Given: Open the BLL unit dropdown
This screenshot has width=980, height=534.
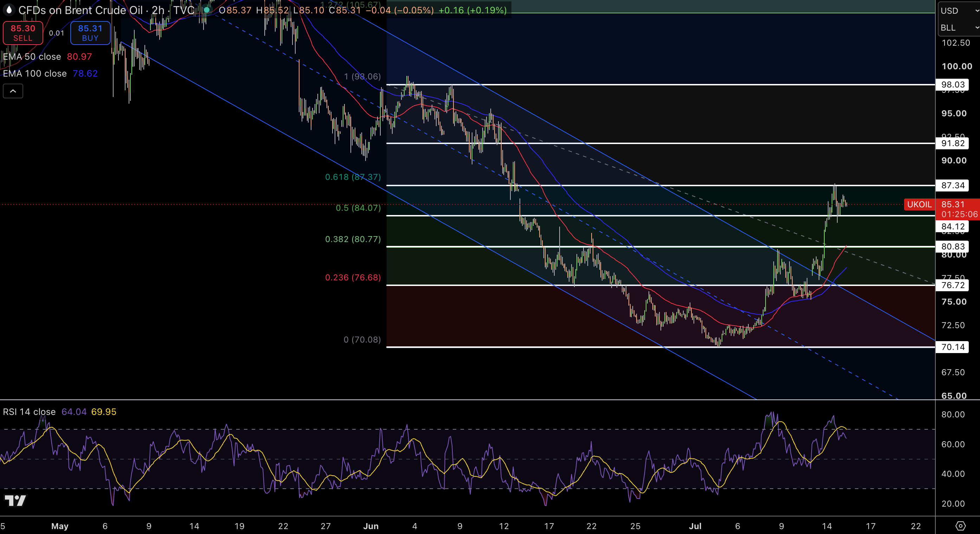Looking at the screenshot, I should pyautogui.click(x=959, y=28).
